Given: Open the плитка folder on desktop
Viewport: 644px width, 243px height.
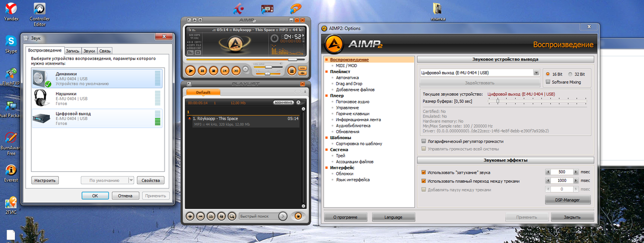Looking at the screenshot, I should (438, 12).
